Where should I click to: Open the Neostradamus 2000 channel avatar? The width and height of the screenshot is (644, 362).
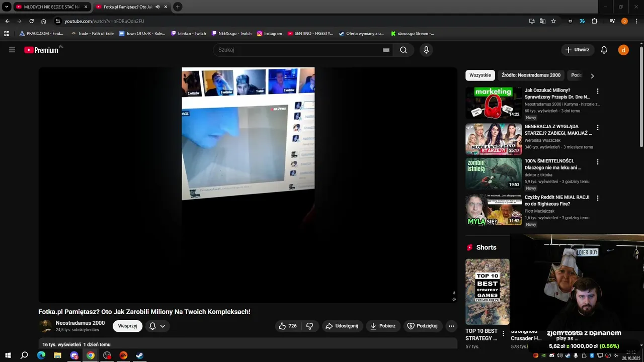tap(45, 326)
